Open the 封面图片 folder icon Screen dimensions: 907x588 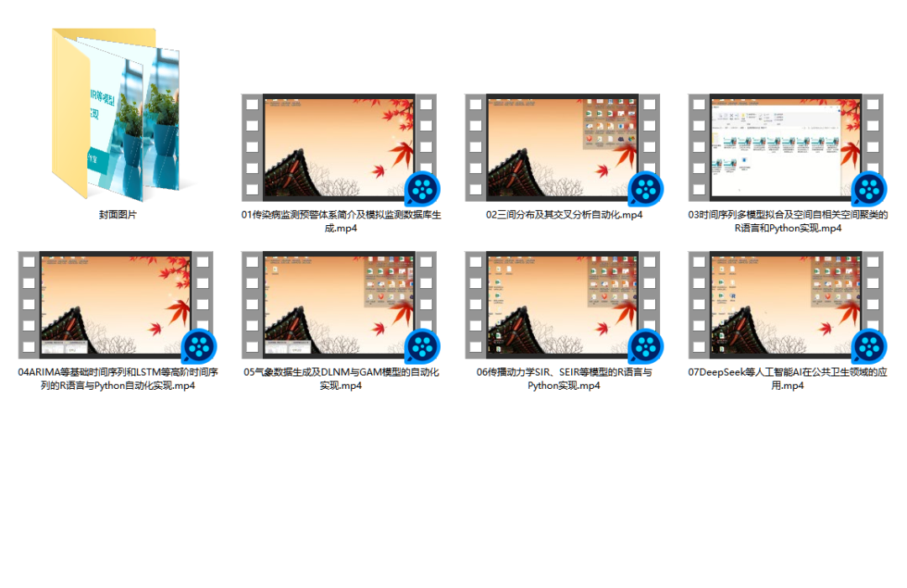click(116, 114)
